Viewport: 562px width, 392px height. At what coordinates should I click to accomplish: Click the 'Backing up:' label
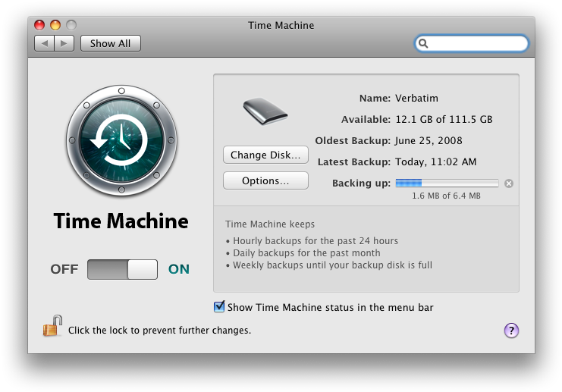click(x=361, y=183)
